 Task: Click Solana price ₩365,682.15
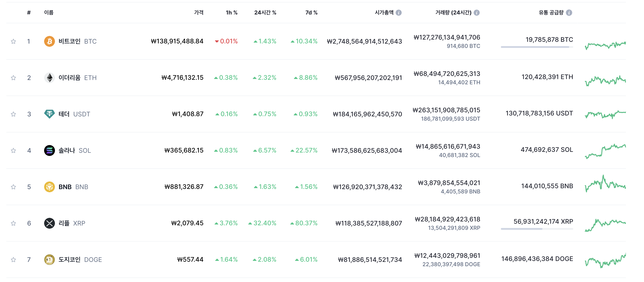[x=184, y=150]
